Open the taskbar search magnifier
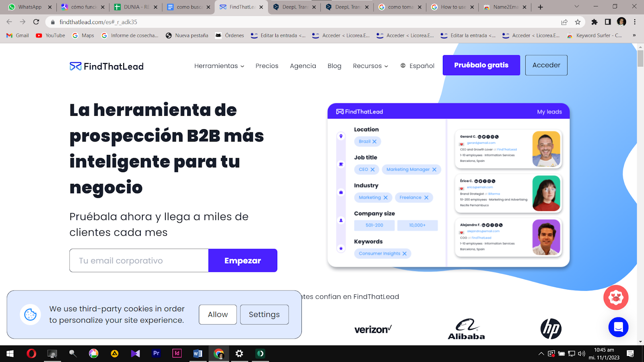Viewport: 644px width, 362px height. coord(73,354)
